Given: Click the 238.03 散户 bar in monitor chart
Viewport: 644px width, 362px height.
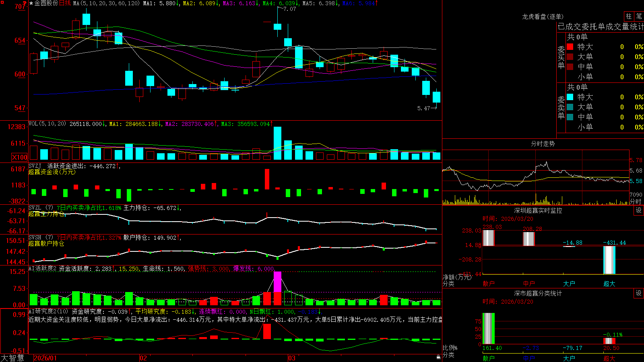Looking at the screenshot, I should pyautogui.click(x=489, y=238).
